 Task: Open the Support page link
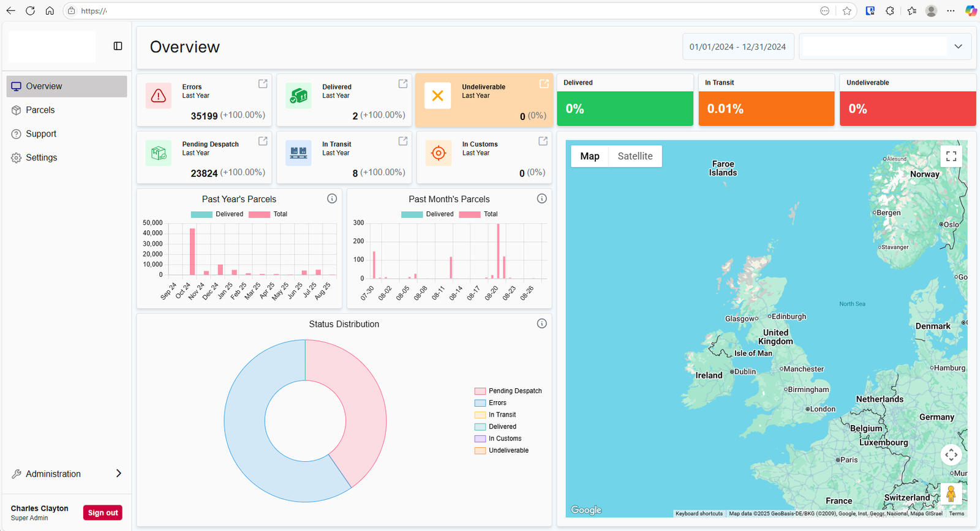[x=41, y=134]
